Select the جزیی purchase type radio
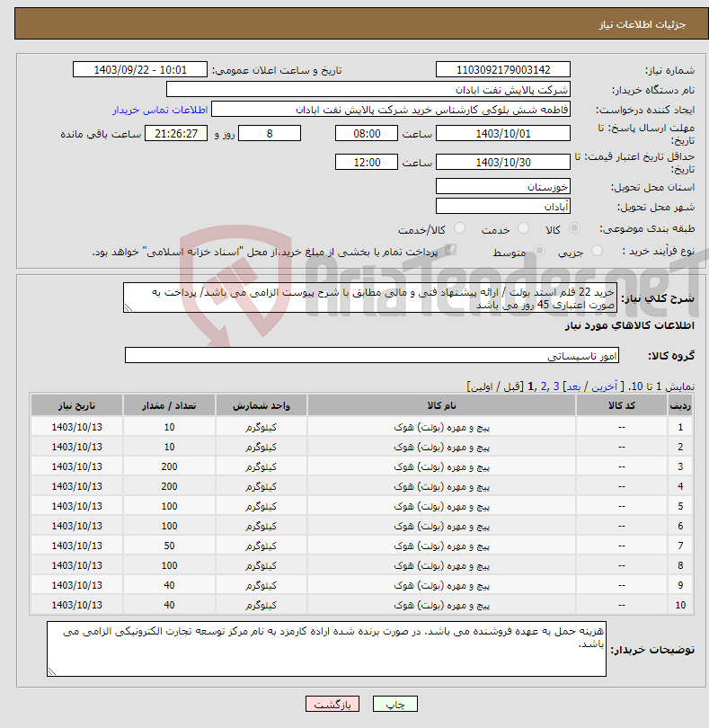 (x=597, y=251)
